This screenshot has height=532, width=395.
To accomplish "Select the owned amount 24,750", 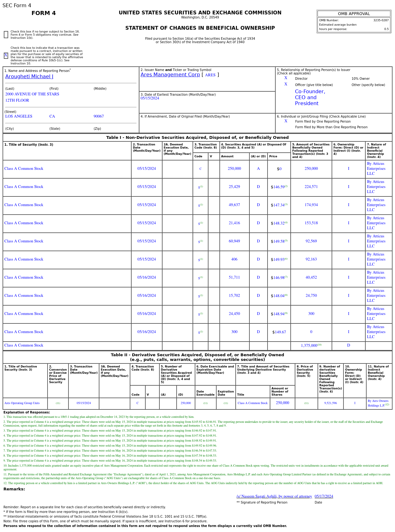I will click(x=311, y=296).
